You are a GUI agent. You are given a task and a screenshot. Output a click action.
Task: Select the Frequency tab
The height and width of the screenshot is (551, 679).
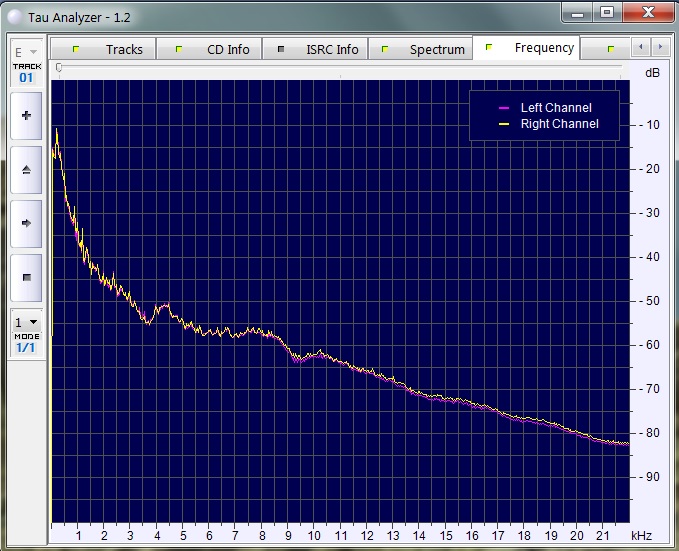pyautogui.click(x=528, y=48)
